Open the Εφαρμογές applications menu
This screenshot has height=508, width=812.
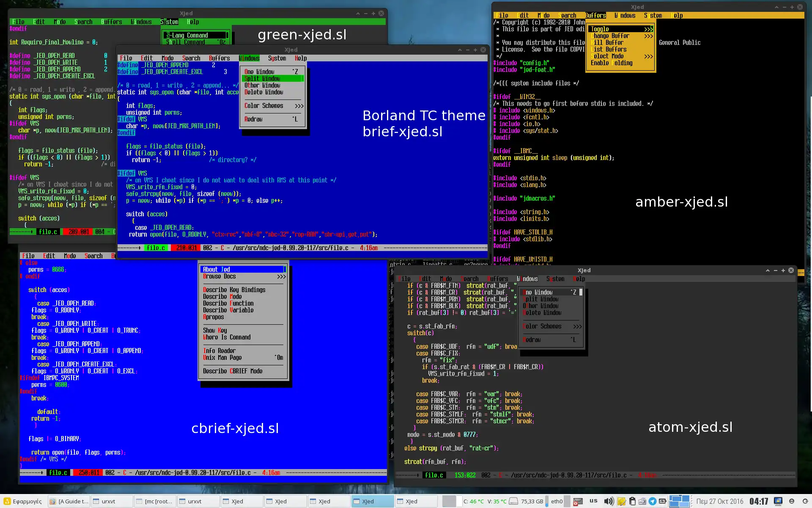coord(22,501)
